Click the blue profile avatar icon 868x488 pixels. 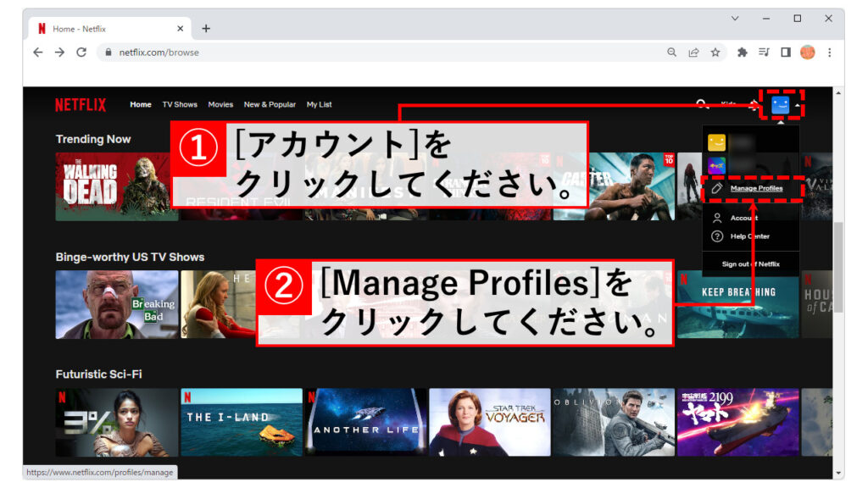(780, 104)
